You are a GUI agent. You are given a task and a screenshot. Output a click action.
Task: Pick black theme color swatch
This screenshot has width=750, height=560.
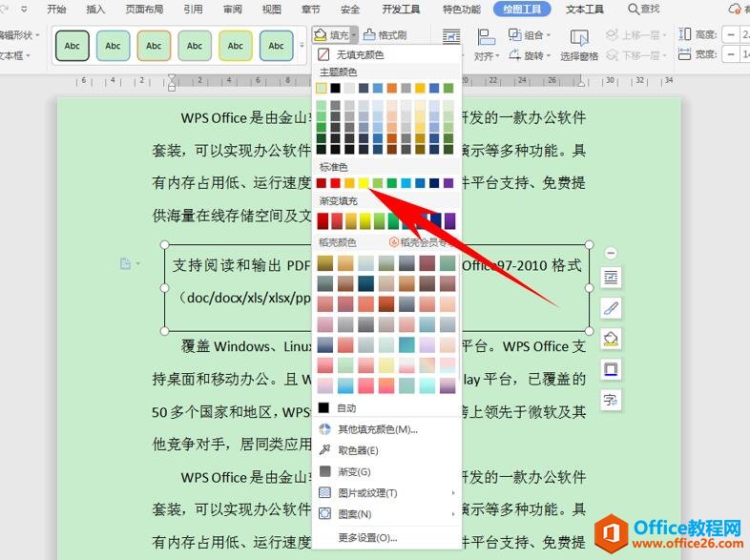pyautogui.click(x=335, y=88)
